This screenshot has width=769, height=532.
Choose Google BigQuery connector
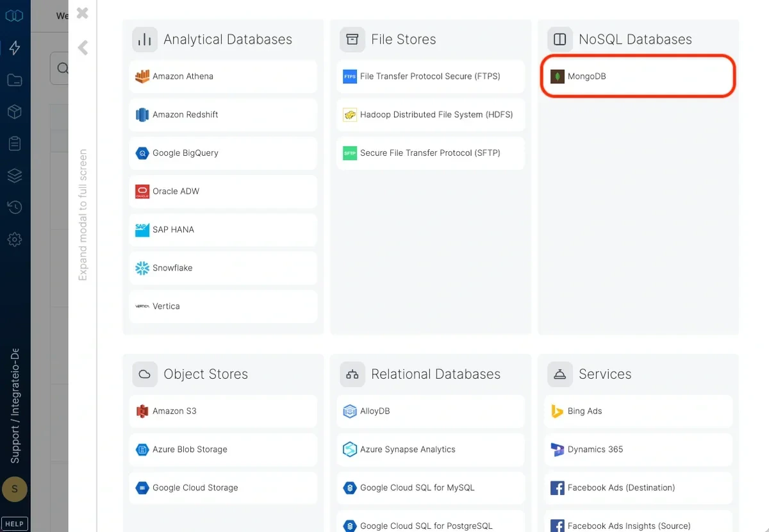point(222,153)
